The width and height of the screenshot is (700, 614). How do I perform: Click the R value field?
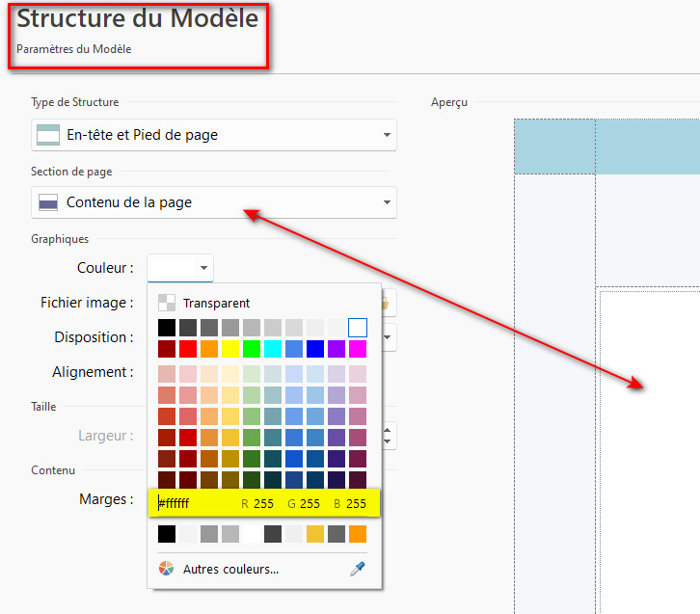[x=264, y=503]
